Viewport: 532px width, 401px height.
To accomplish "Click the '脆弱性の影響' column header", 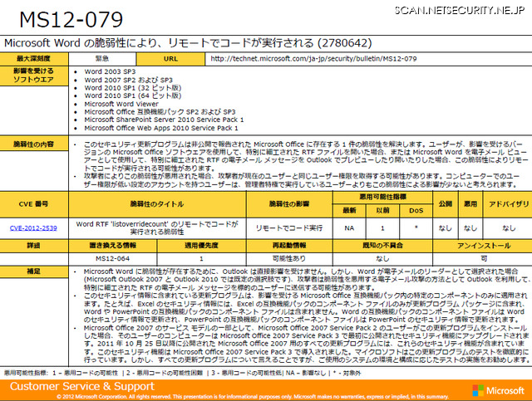I will (289, 204).
